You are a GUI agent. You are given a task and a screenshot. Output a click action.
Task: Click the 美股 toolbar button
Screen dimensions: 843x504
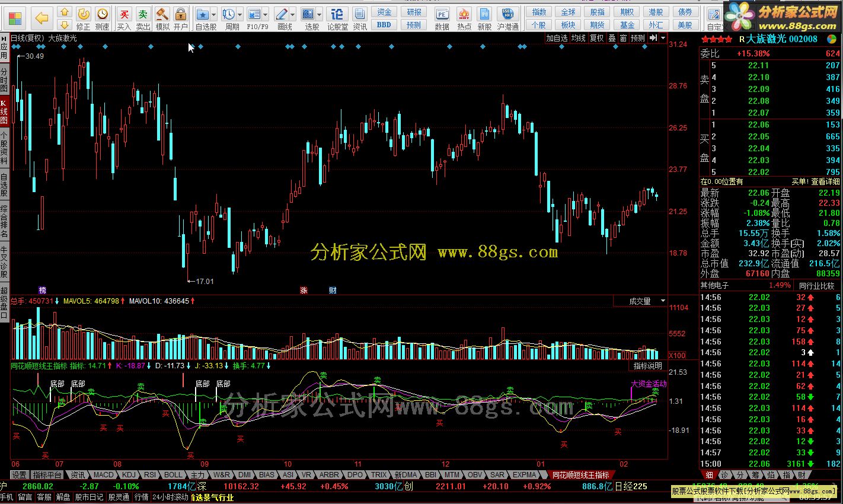[x=685, y=24]
